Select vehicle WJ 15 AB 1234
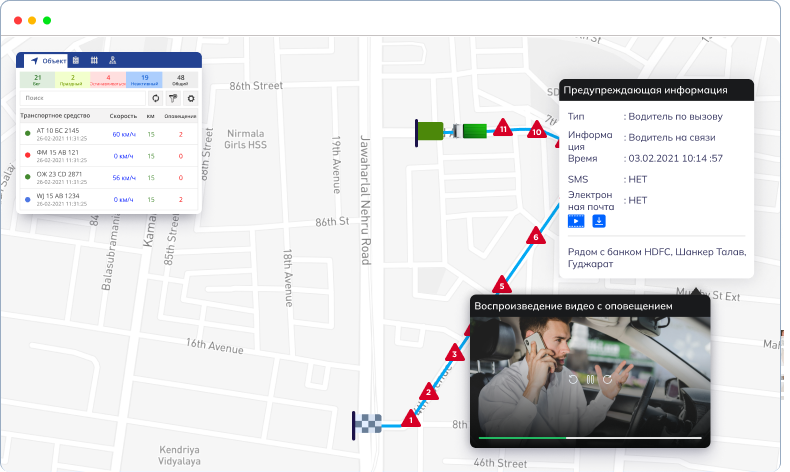Viewport: 790px width, 472px height. tap(108, 199)
